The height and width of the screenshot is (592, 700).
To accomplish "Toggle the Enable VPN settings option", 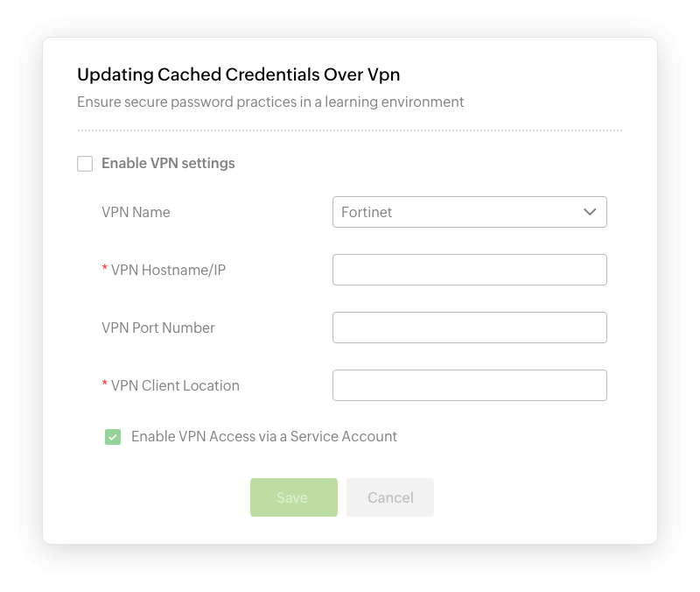I will [x=85, y=164].
